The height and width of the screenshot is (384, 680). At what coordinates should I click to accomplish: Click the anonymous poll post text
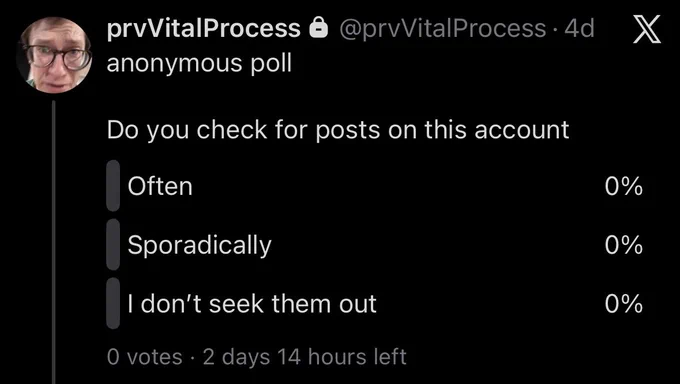199,64
